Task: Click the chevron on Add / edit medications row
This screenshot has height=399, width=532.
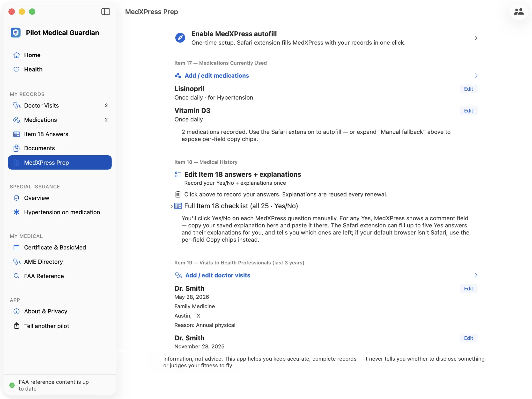Action: point(476,76)
